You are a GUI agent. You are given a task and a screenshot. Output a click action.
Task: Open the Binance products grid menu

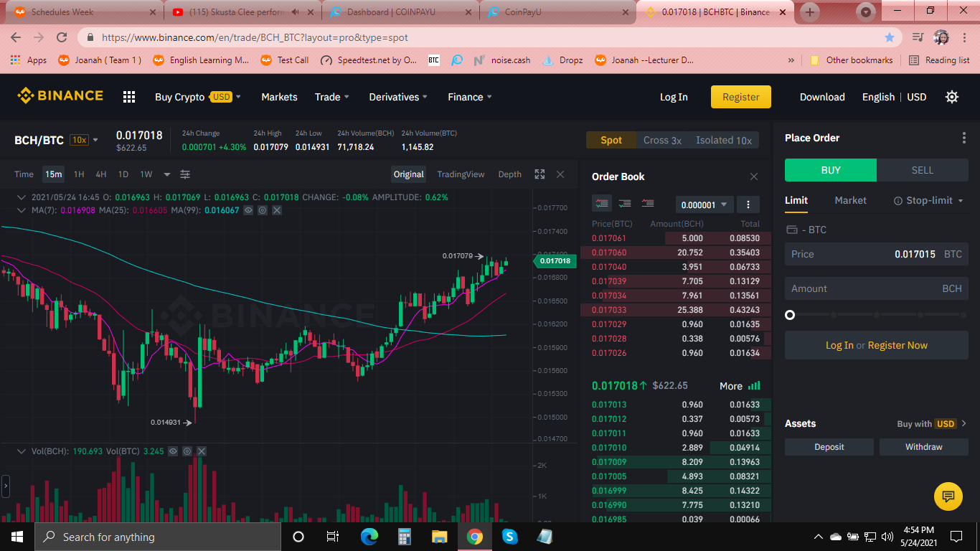(x=129, y=97)
